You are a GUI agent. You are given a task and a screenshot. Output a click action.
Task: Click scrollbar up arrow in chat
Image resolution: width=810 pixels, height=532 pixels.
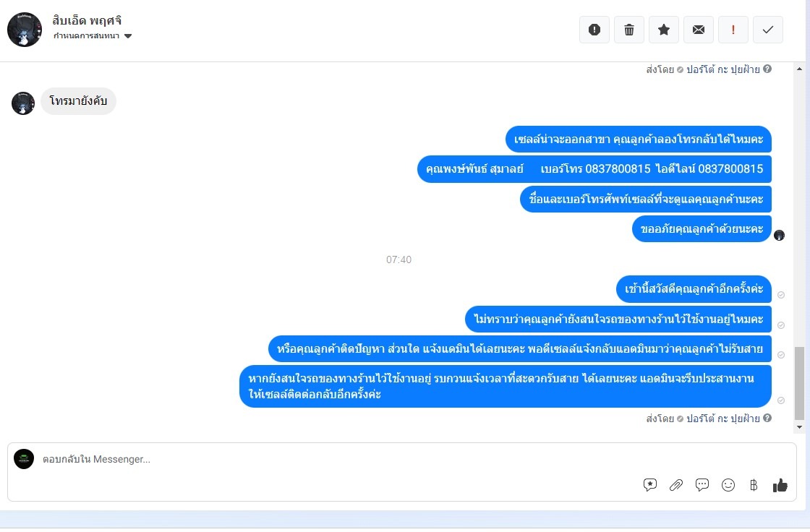click(799, 69)
